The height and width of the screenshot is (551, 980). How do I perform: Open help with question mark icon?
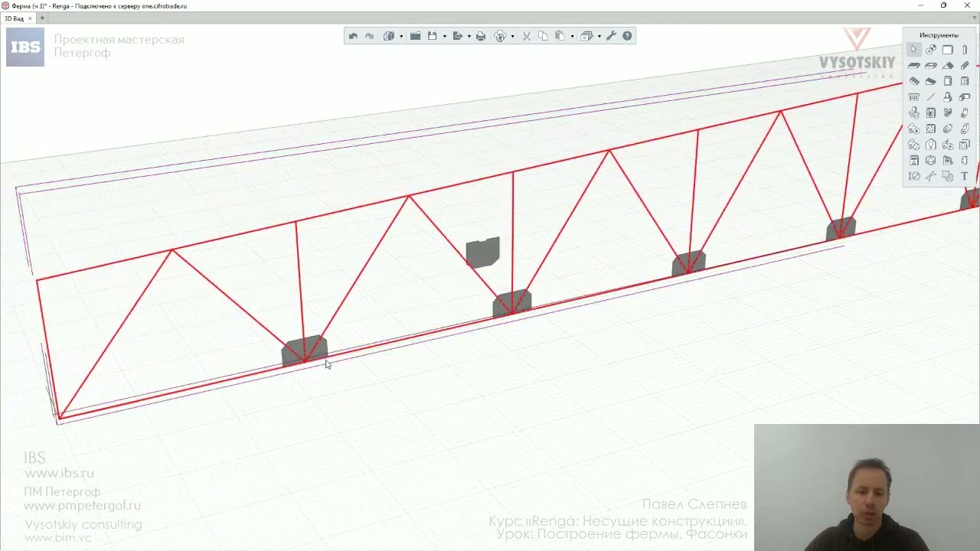point(627,36)
